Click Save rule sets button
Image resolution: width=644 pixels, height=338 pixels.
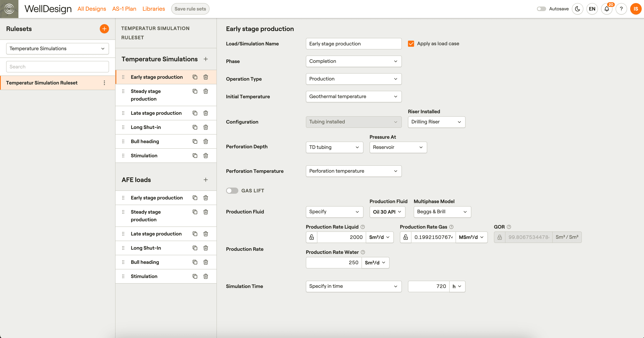190,9
